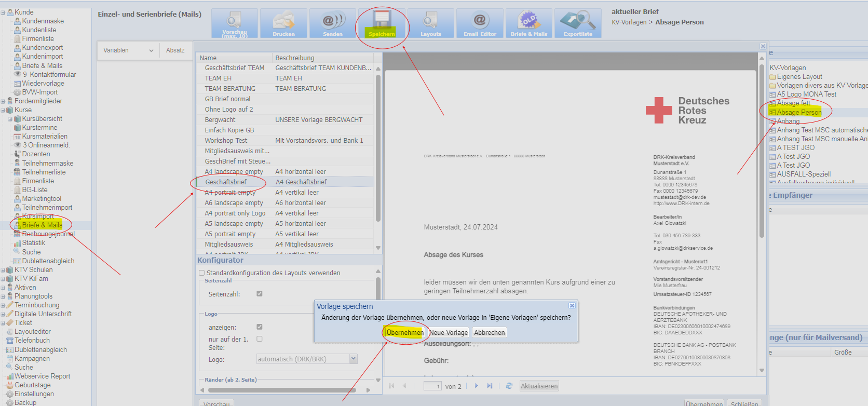This screenshot has width=868, height=406.
Task: Select the Geschäftsbrief layout row
Action: click(x=226, y=182)
